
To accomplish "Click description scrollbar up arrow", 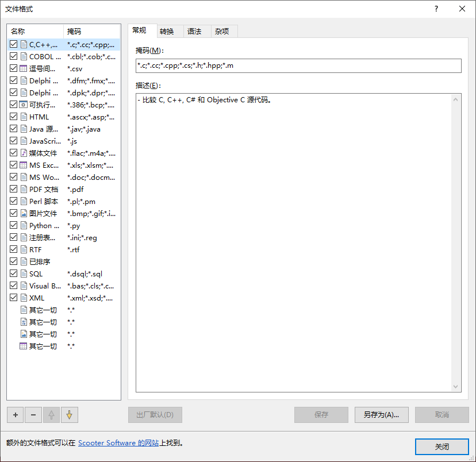I will [x=455, y=99].
